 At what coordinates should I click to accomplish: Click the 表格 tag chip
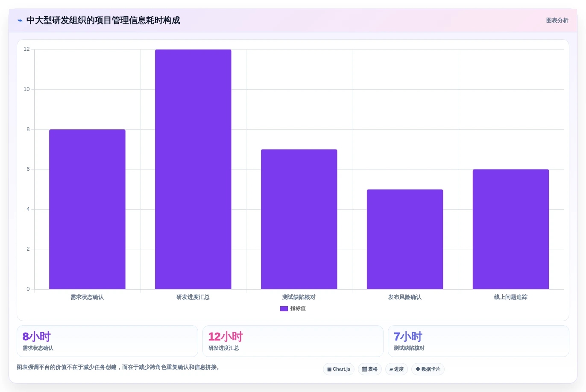370,369
